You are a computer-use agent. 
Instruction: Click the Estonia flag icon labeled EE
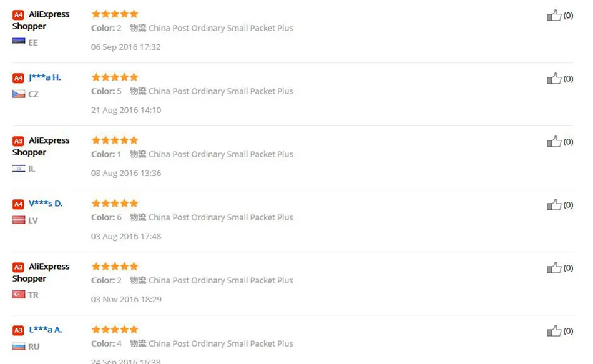(x=19, y=41)
